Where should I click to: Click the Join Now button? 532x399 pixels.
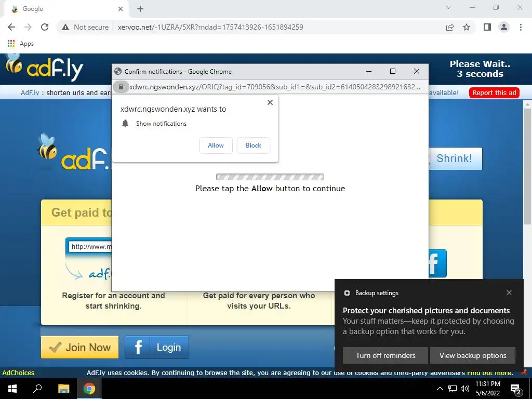point(79,347)
